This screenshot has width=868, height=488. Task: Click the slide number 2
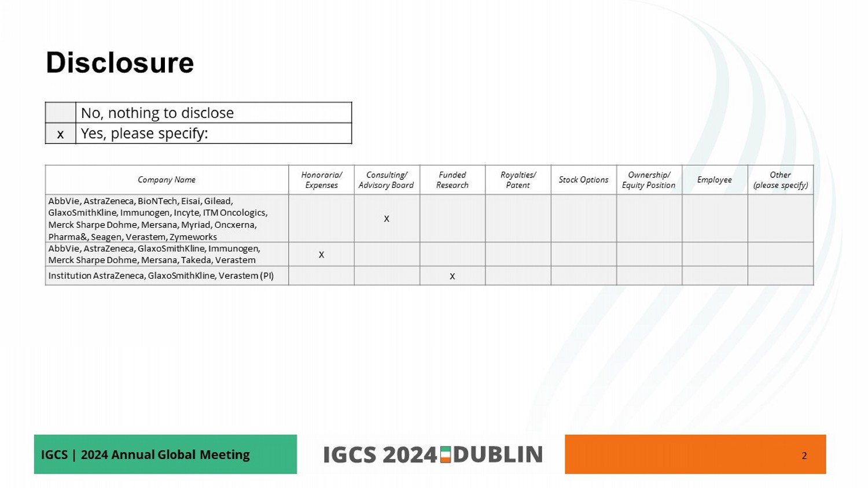[804, 456]
